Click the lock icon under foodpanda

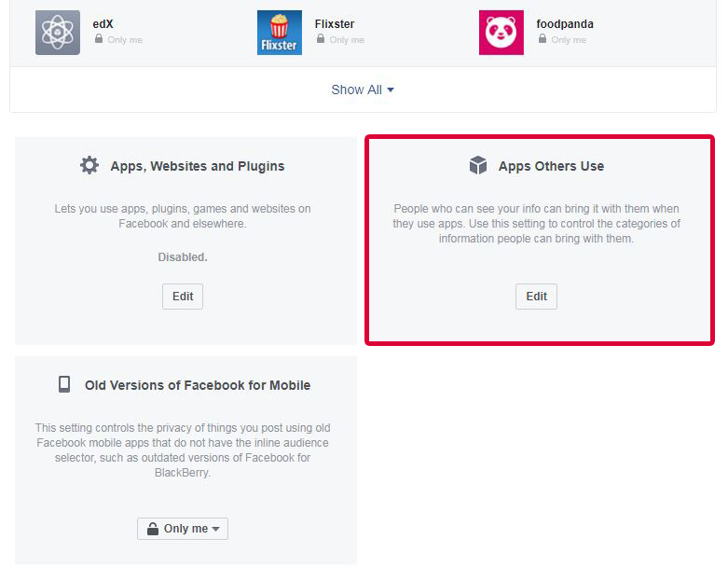click(543, 39)
